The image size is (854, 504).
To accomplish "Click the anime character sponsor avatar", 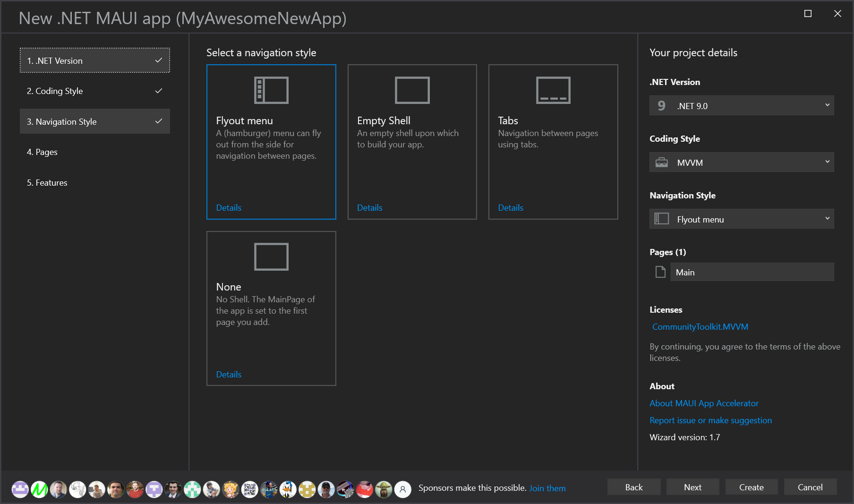I will coord(231,489).
